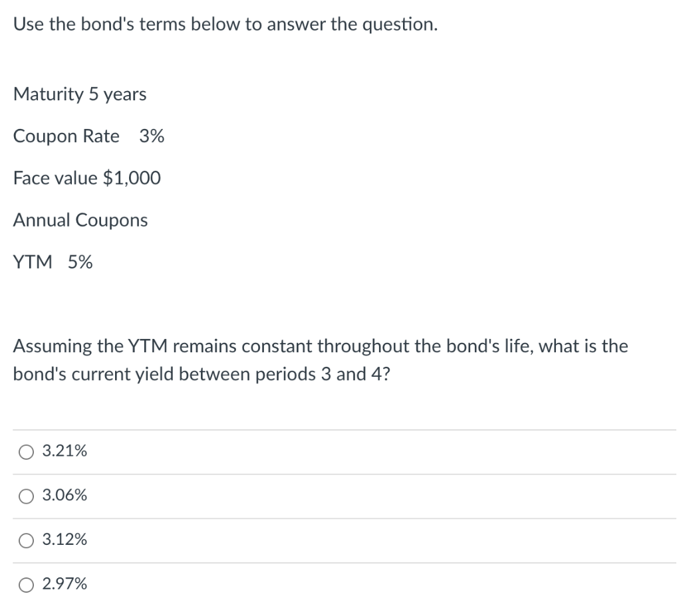Select the 3.06% answer option
Image resolution: width=681 pixels, height=616 pixels.
click(26, 496)
